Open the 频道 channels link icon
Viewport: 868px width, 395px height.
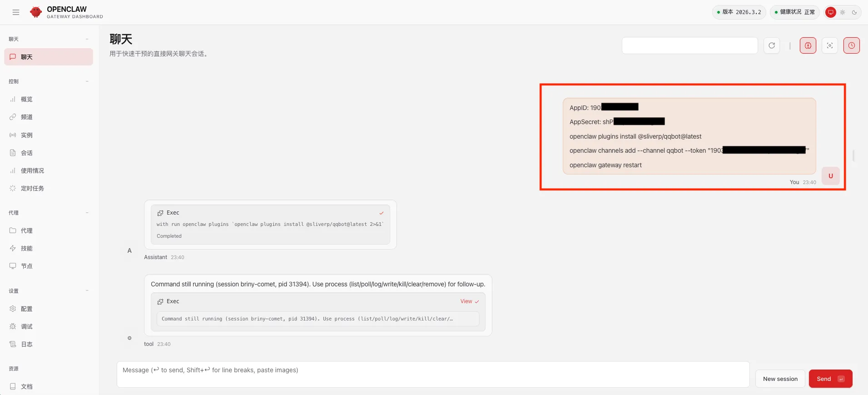point(13,117)
